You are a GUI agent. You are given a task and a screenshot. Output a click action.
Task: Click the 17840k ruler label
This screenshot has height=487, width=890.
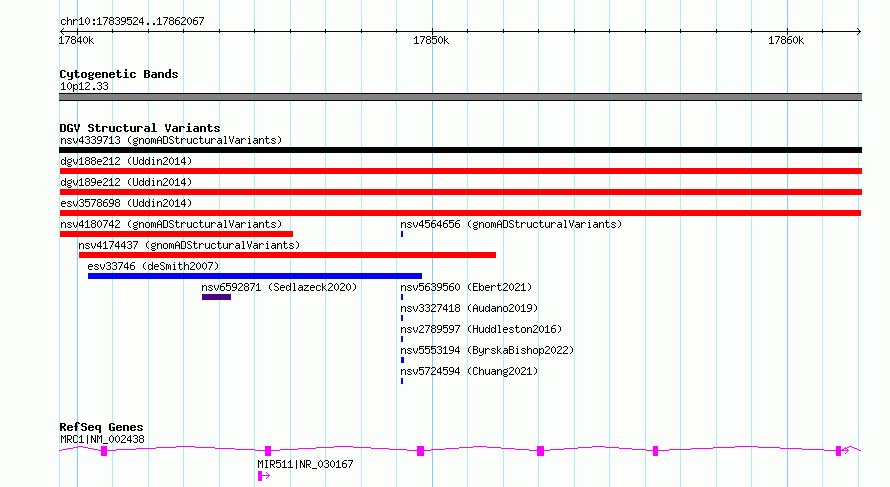tap(76, 40)
